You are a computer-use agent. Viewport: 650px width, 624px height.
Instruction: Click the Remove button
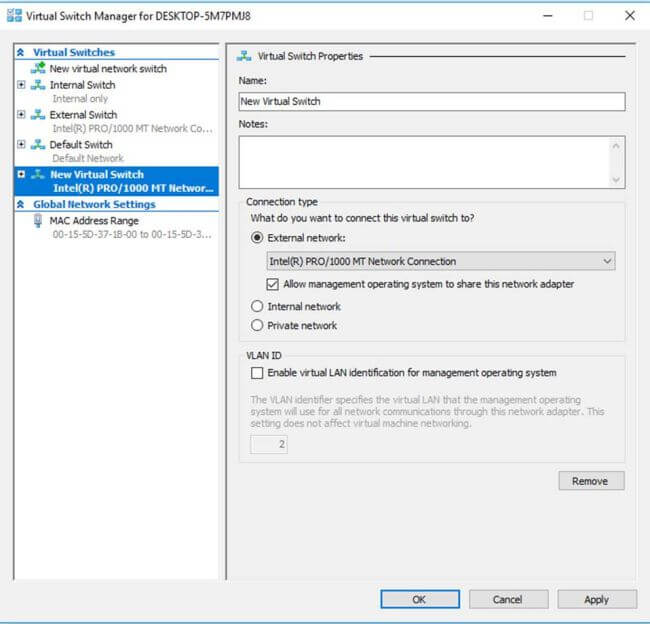591,481
